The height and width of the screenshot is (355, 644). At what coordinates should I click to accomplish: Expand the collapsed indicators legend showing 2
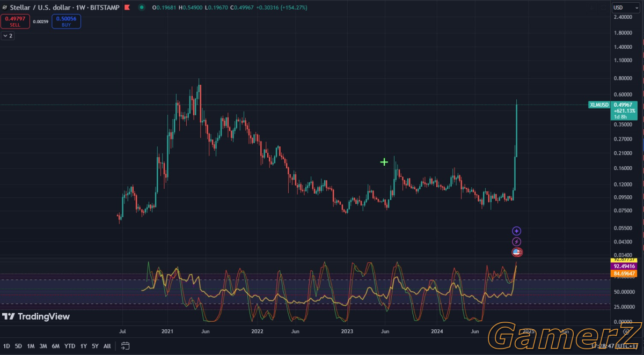[x=8, y=35]
